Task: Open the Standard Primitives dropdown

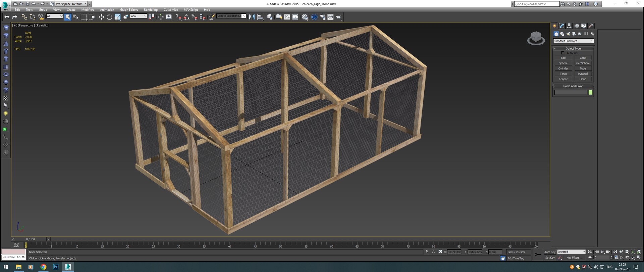Action: tap(574, 41)
